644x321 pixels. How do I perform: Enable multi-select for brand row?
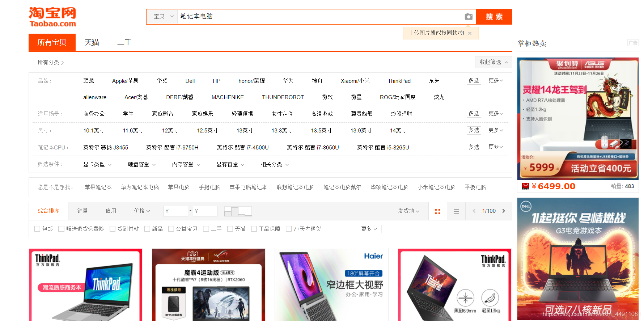tap(474, 81)
